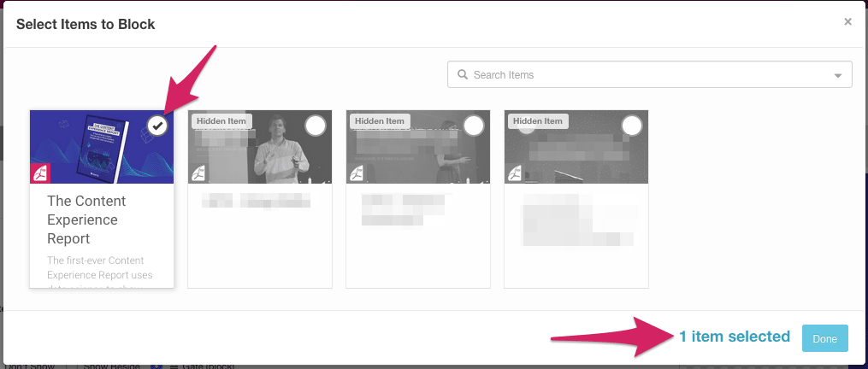Click the PDF icon on Content Experience Report
Image resolution: width=868 pixels, height=369 pixels.
tap(40, 173)
